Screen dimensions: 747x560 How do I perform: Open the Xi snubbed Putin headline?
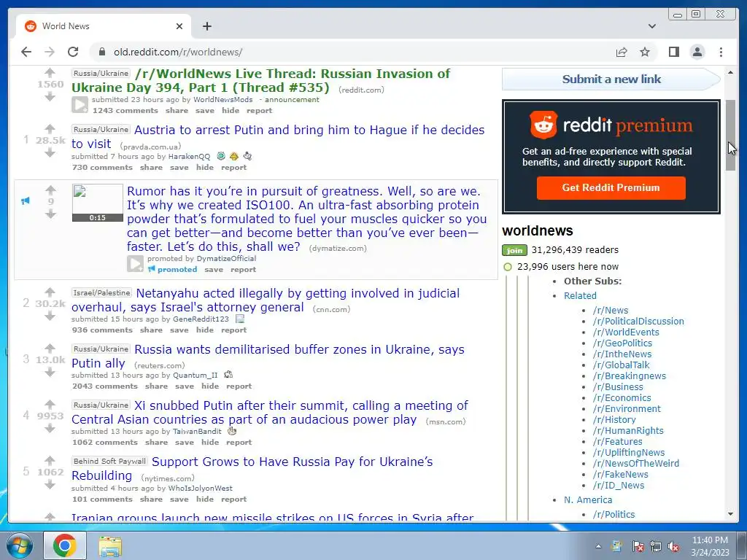tap(270, 413)
